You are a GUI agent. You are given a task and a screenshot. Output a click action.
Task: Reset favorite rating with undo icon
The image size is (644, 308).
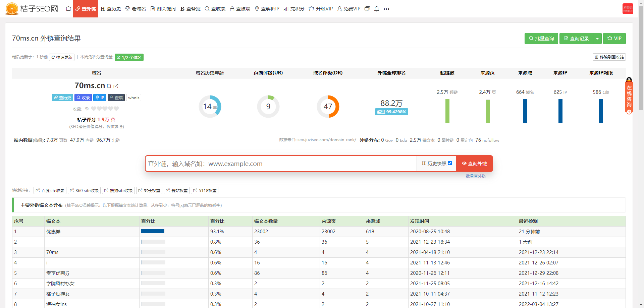coord(87,109)
